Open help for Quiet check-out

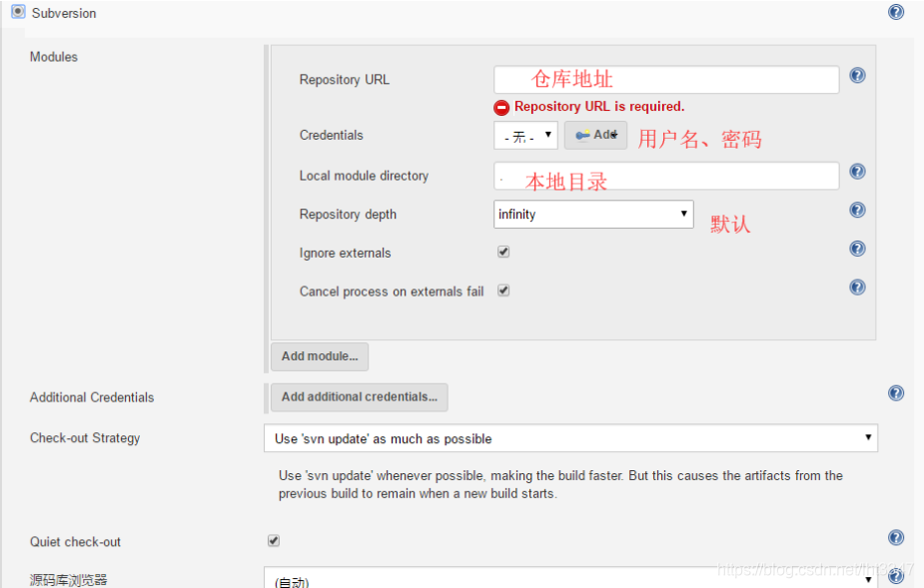[896, 537]
